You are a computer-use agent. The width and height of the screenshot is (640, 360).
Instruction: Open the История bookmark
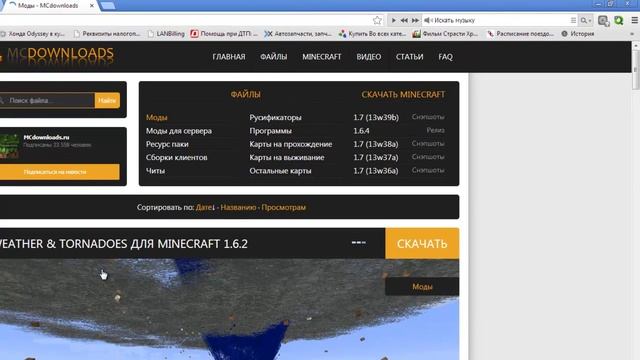[x=578, y=34]
